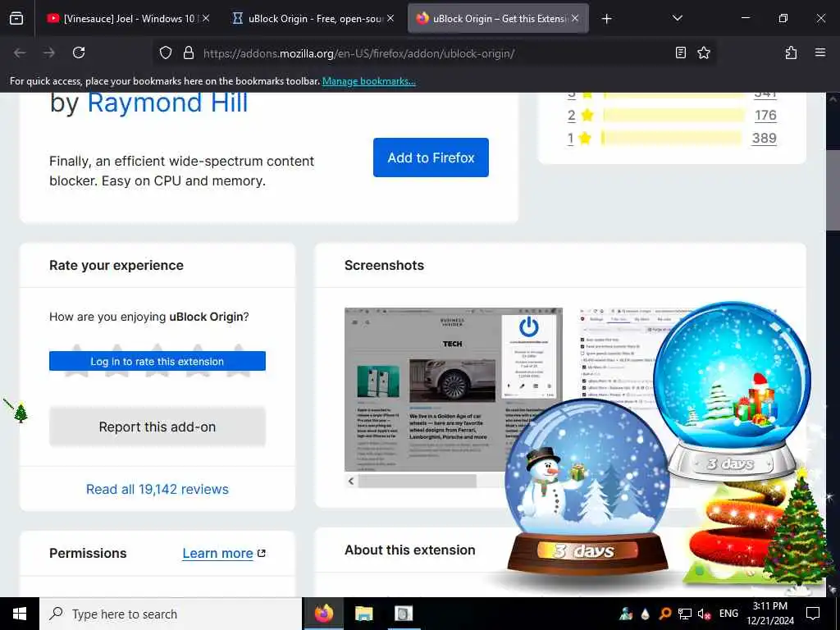Open the 1 star reviews row
840x630 pixels.
point(672,138)
